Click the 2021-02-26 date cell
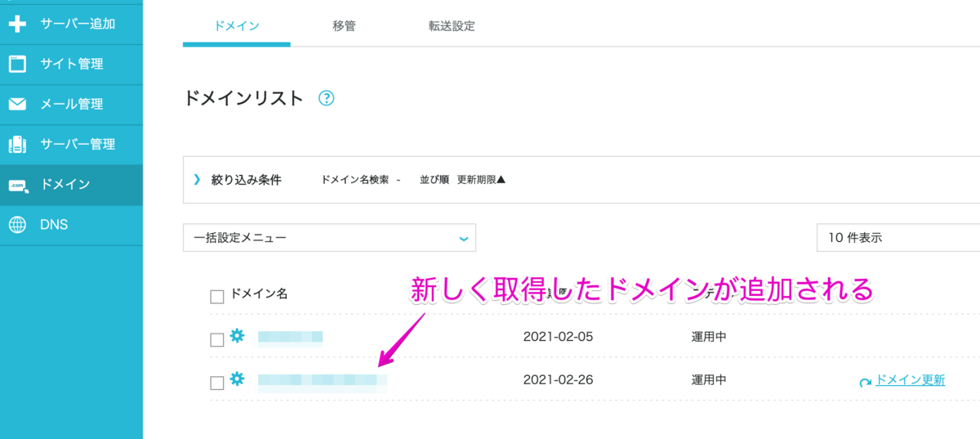980x439 pixels. click(559, 379)
